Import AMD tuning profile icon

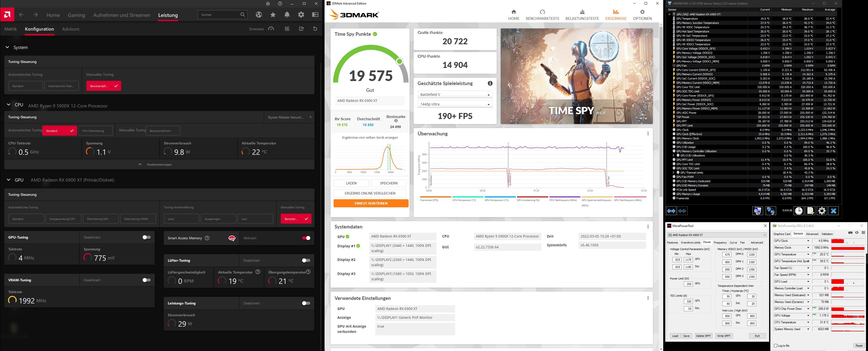point(287,29)
